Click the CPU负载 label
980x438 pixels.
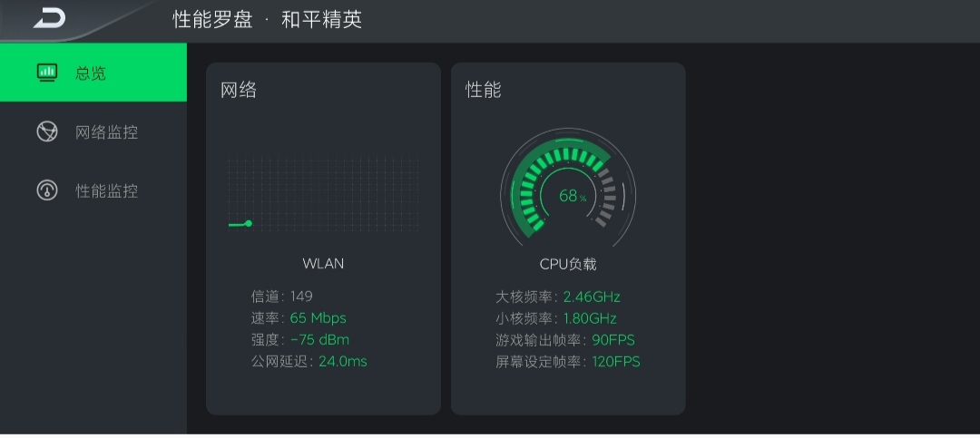click(x=568, y=264)
